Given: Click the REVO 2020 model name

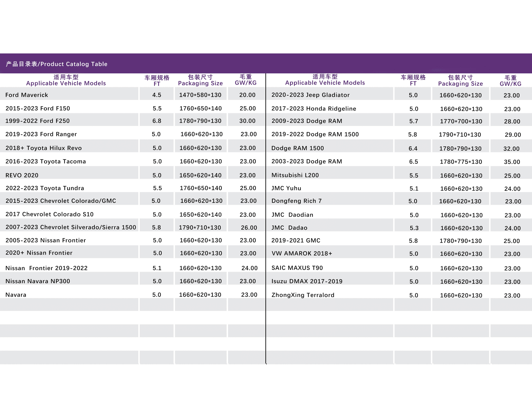Looking at the screenshot, I should [x=22, y=175].
